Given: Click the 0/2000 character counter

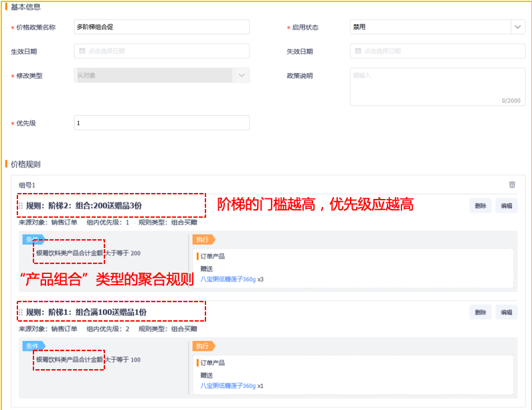Looking at the screenshot, I should [511, 100].
